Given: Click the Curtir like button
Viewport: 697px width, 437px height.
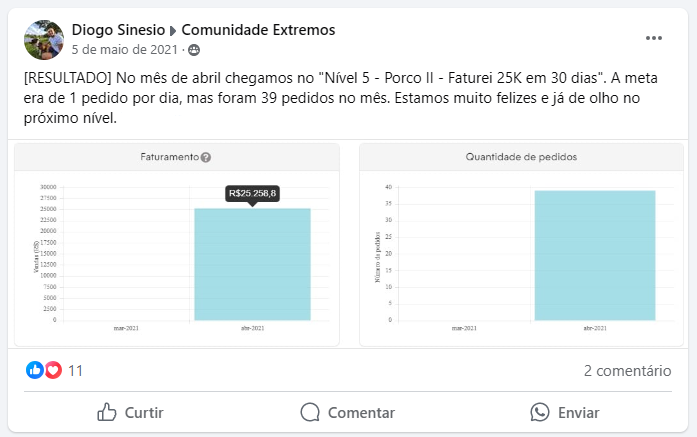Looking at the screenshot, I should (130, 413).
